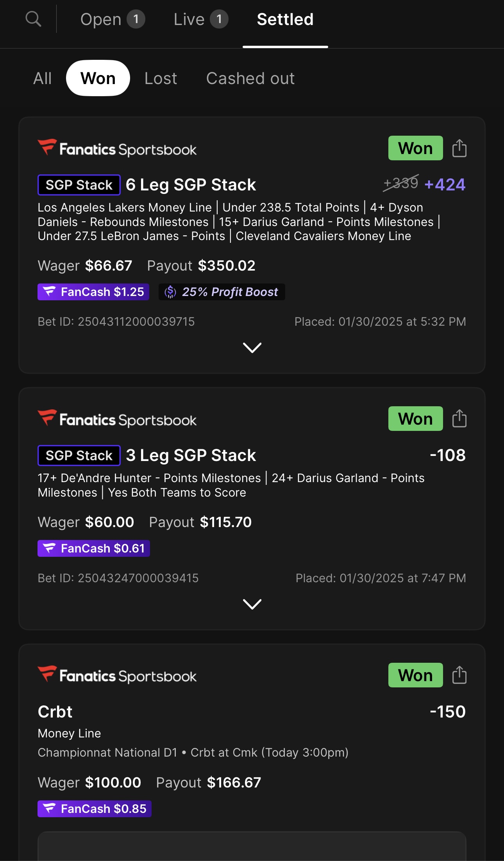This screenshot has height=861, width=504.
Task: Open the search icon
Action: click(x=33, y=19)
